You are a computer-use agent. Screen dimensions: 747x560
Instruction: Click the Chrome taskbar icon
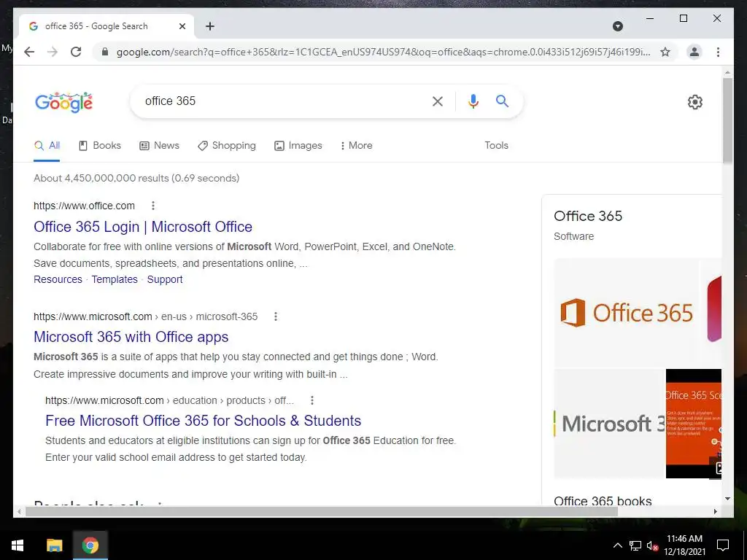tap(90, 545)
